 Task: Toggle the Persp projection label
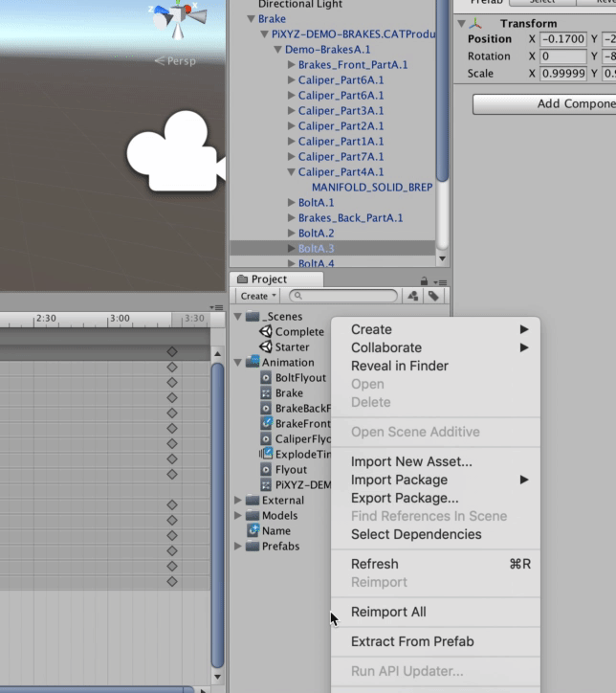pos(176,61)
